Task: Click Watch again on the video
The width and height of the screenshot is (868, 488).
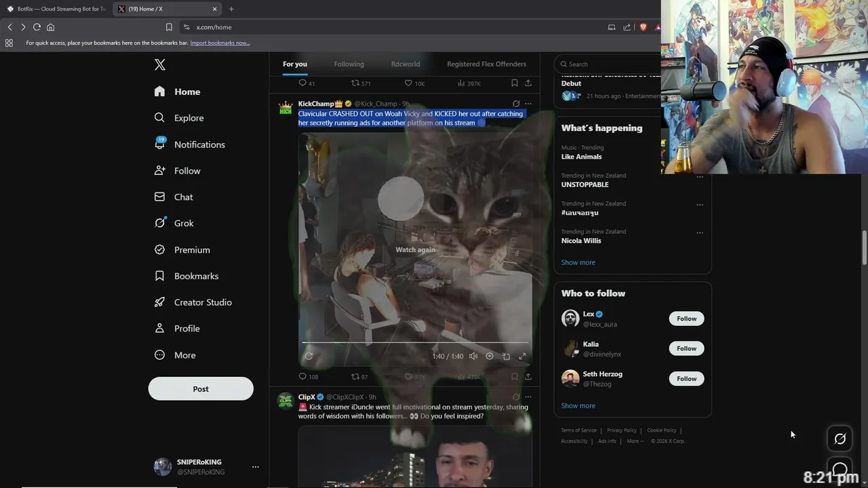Action: point(415,249)
